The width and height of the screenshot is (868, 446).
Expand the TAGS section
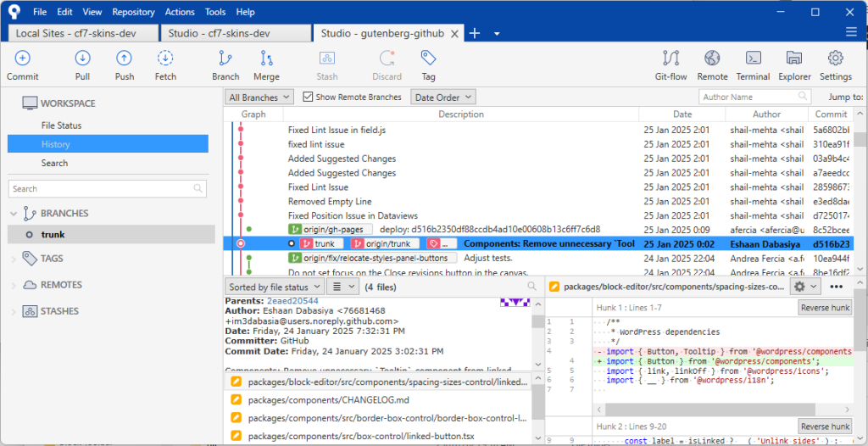point(13,259)
